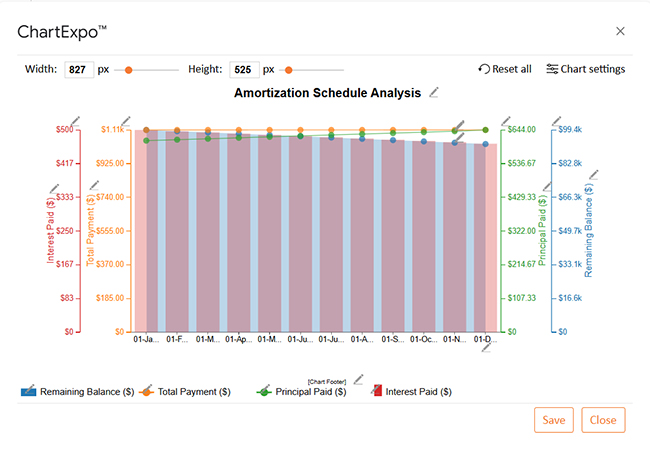
Task: Click the Height slider handle
Action: tap(288, 70)
